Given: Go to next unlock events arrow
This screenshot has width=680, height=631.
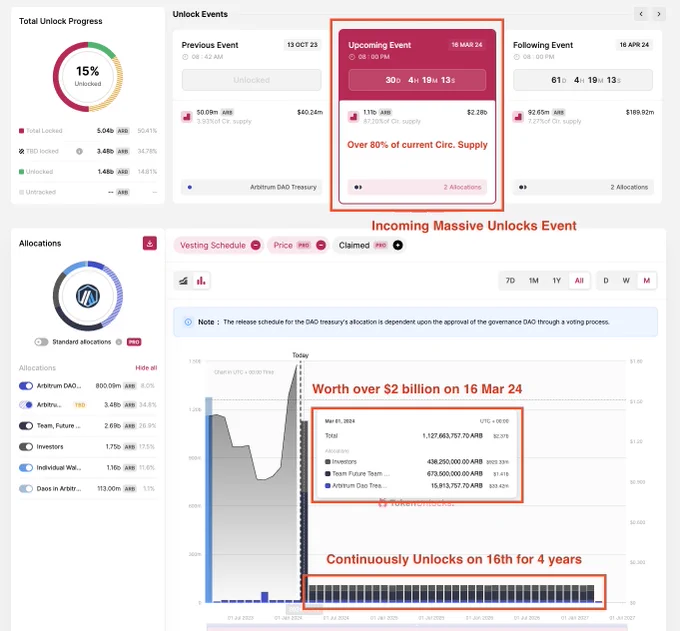Looking at the screenshot, I should [x=659, y=14].
